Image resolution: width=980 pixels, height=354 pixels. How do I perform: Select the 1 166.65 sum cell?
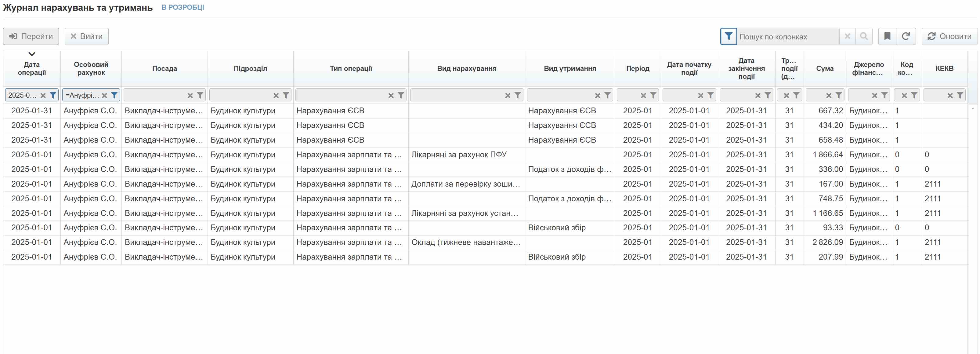[825, 213]
